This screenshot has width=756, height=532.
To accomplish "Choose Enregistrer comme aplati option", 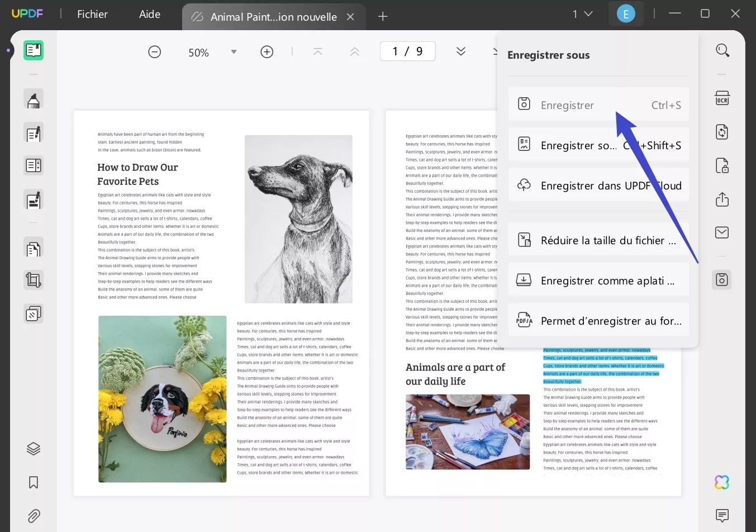I will [598, 280].
